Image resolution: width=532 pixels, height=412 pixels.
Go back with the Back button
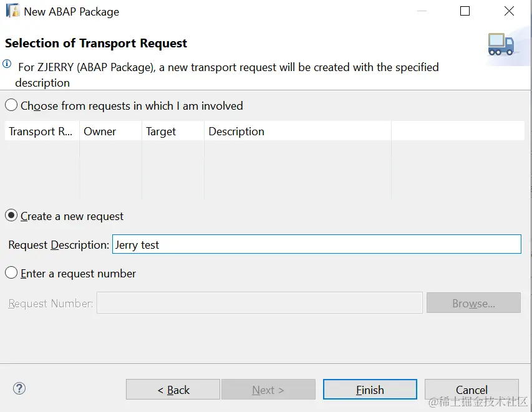pyautogui.click(x=173, y=390)
